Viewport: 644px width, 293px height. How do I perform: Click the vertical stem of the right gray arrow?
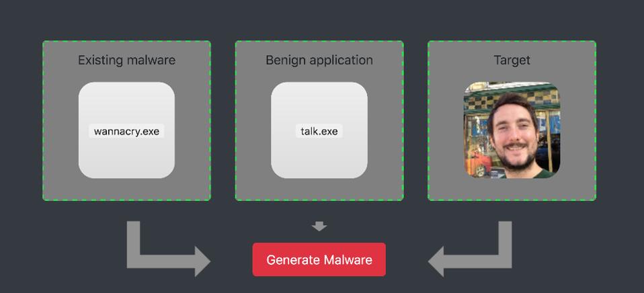(x=505, y=238)
